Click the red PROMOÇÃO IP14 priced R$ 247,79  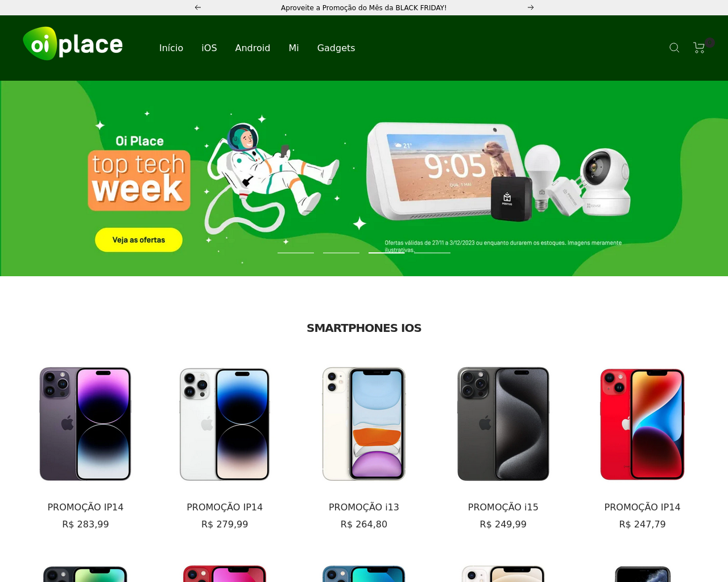click(x=643, y=507)
